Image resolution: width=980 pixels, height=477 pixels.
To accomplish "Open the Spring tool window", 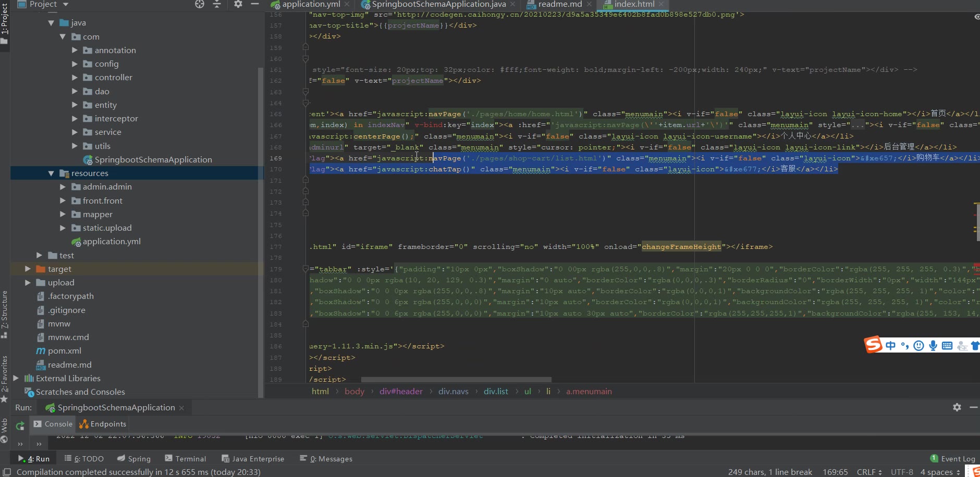I will click(134, 459).
